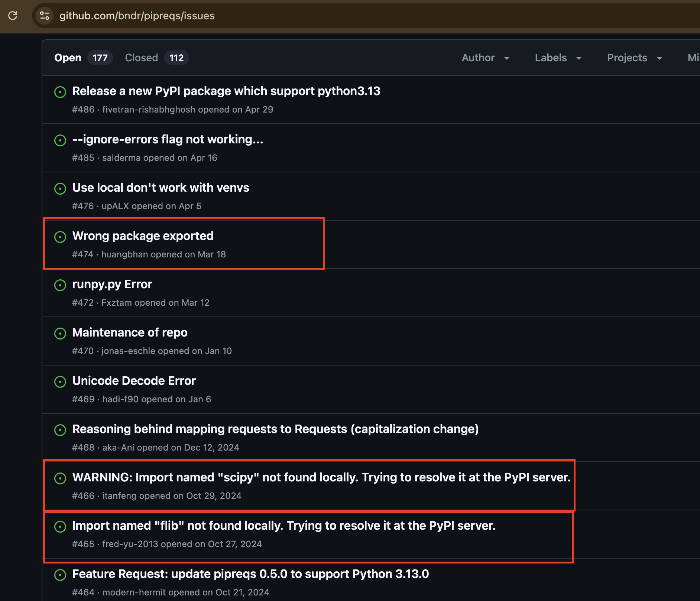The image size is (700, 601).
Task: Expand the Labels filter dropdown
Action: [558, 58]
